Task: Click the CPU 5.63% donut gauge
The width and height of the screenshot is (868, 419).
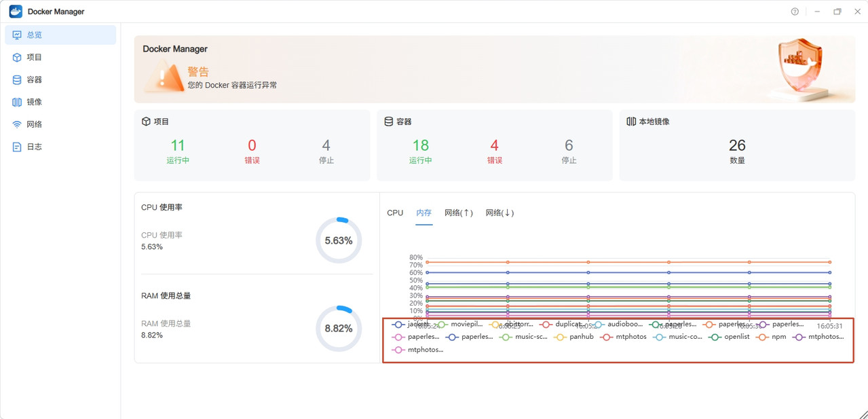Action: point(339,240)
